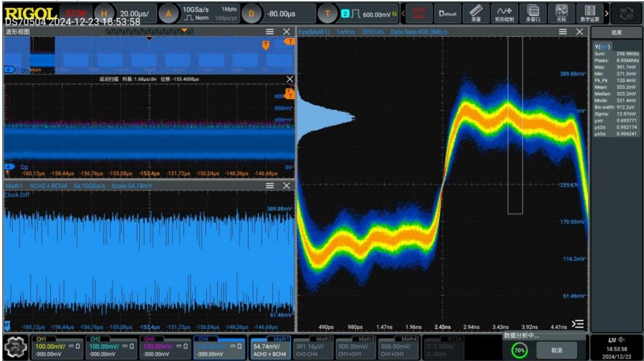Toggle the CH3 channel label
The height and width of the screenshot is (361, 644).
pyautogui.click(x=149, y=339)
